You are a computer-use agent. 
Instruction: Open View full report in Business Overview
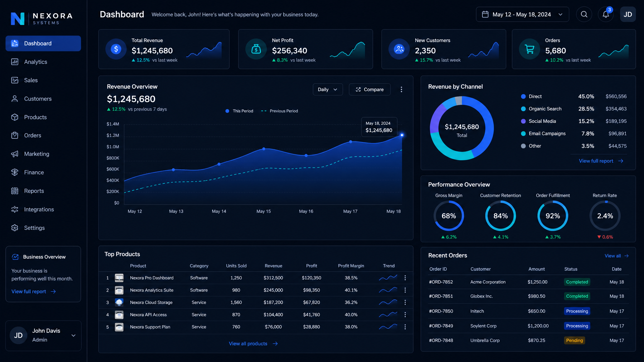tap(34, 292)
